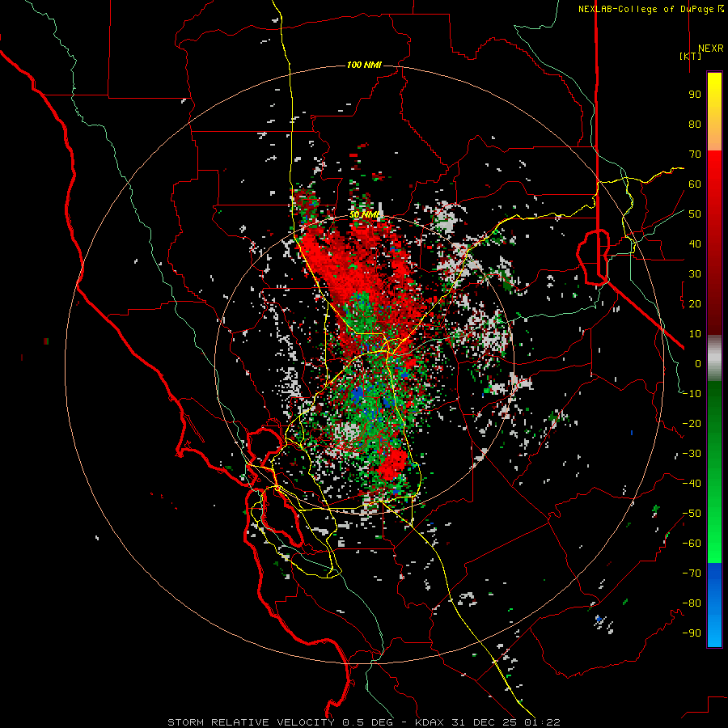Click the 100 NMI range ring label
728x728 pixels.
coord(364,65)
